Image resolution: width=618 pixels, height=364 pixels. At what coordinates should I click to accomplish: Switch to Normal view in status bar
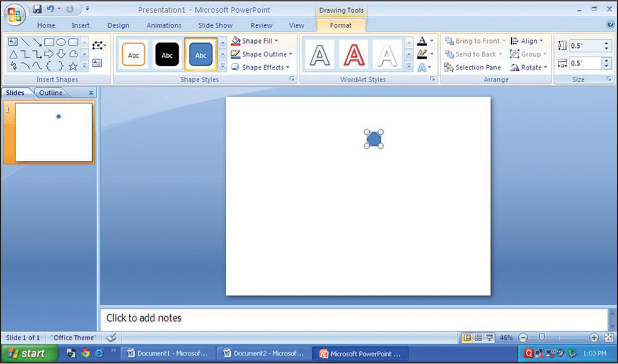(x=467, y=338)
